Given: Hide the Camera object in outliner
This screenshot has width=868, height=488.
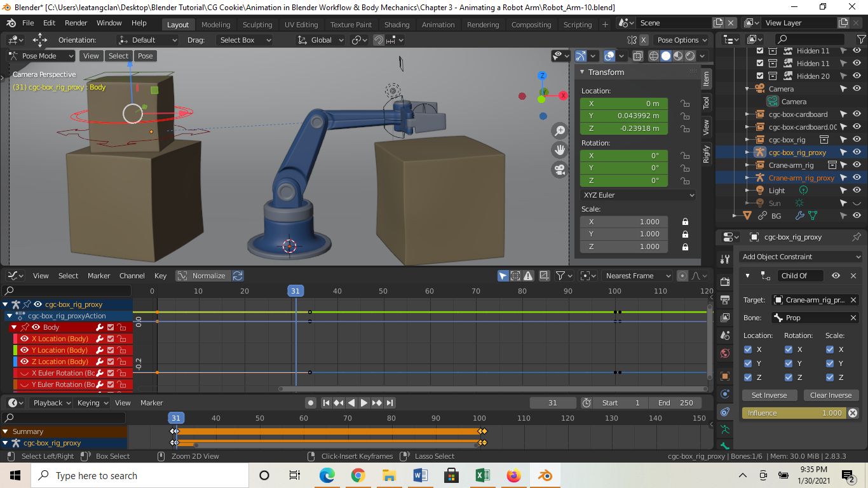Looking at the screenshot, I should point(857,89).
